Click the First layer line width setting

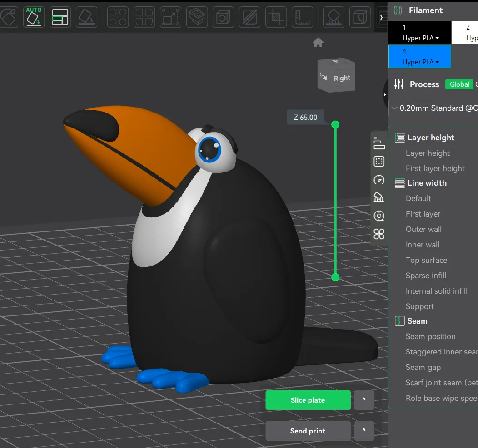pos(423,214)
